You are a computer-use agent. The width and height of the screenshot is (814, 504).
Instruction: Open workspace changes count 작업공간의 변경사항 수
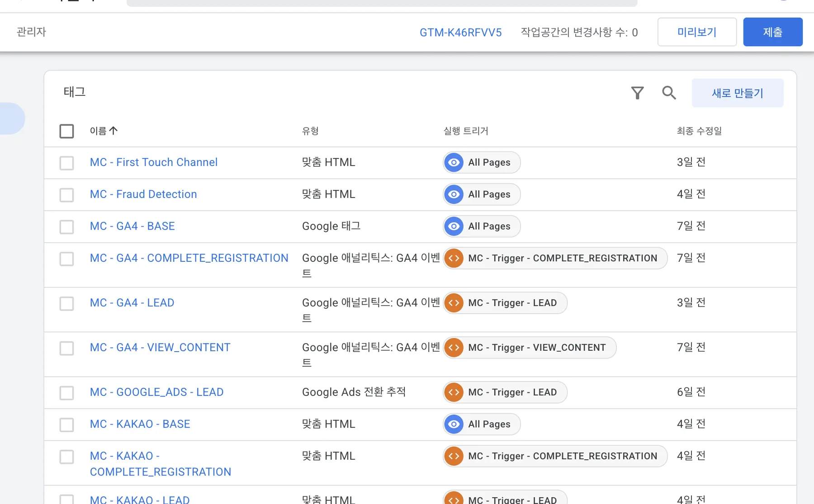click(579, 32)
